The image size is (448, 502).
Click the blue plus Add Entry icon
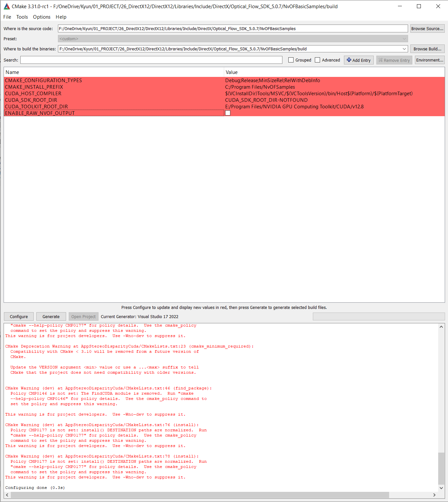pyautogui.click(x=349, y=60)
